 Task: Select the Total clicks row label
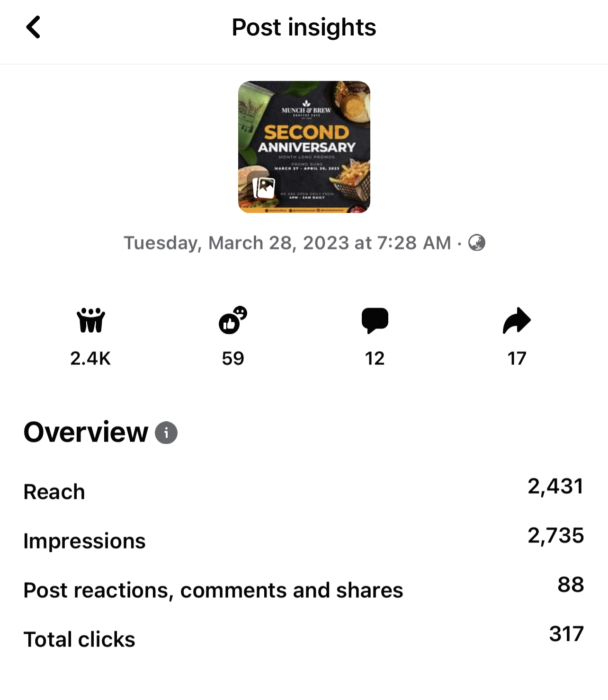tap(80, 639)
